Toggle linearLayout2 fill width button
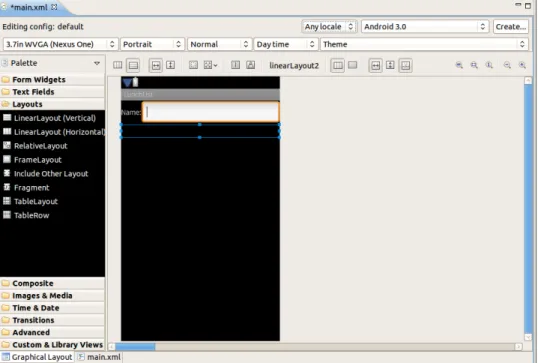Screen dimensions: 538x363 (x=376, y=65)
